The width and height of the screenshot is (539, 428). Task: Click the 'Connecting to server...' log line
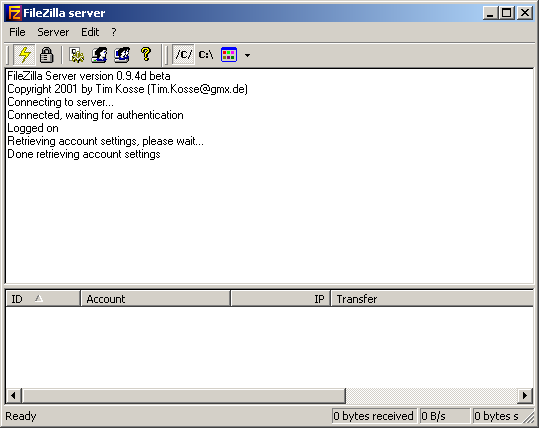(x=60, y=102)
